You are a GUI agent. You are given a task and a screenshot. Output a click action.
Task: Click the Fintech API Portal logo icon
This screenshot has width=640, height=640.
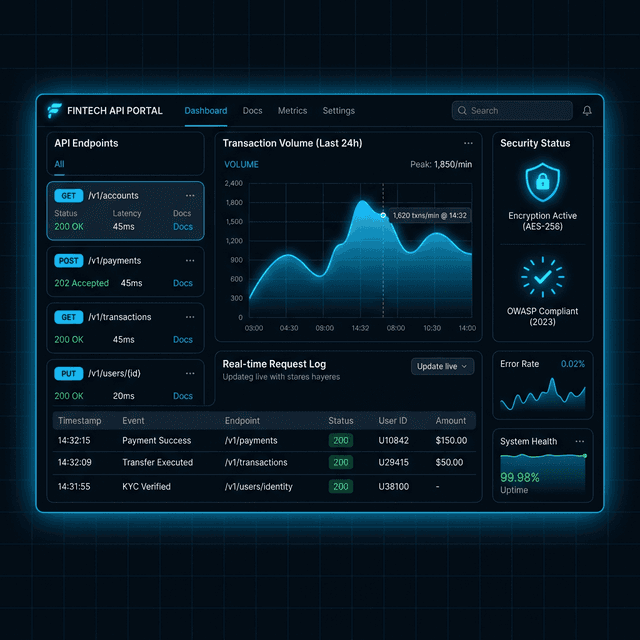[x=54, y=111]
